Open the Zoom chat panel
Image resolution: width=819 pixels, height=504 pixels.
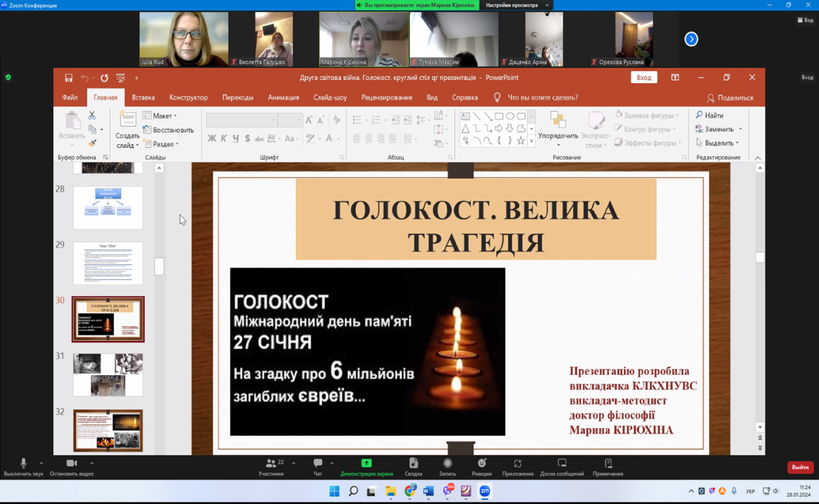click(x=317, y=464)
